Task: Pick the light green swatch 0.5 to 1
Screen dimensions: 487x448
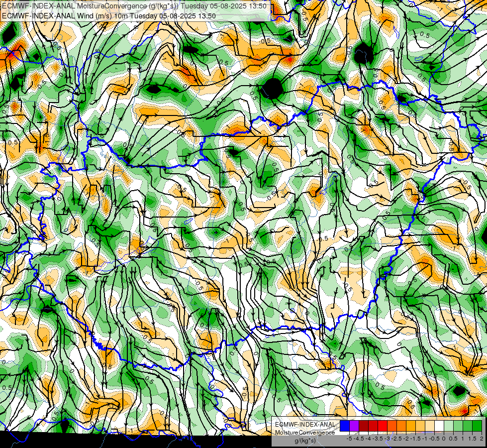Action: pyautogui.click(x=458, y=426)
